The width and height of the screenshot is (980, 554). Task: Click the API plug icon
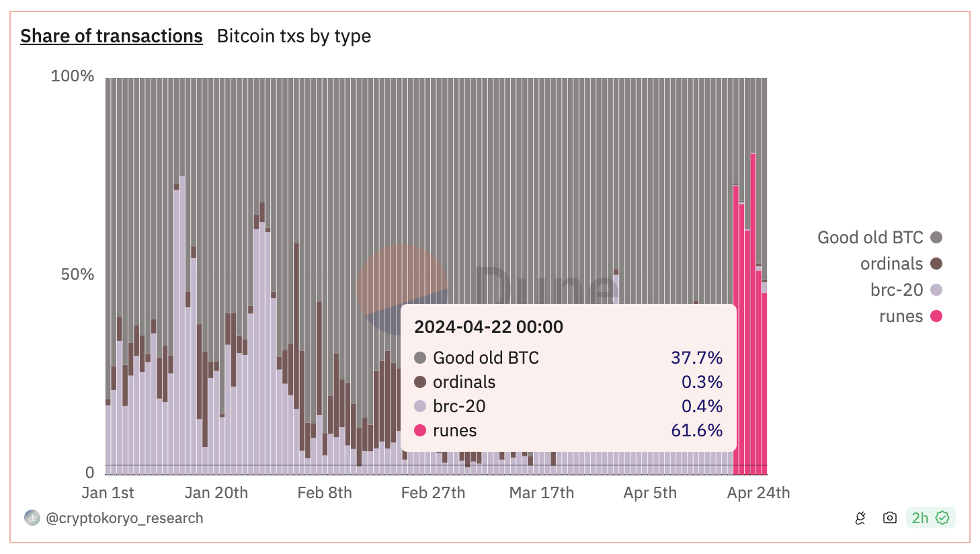tap(860, 518)
